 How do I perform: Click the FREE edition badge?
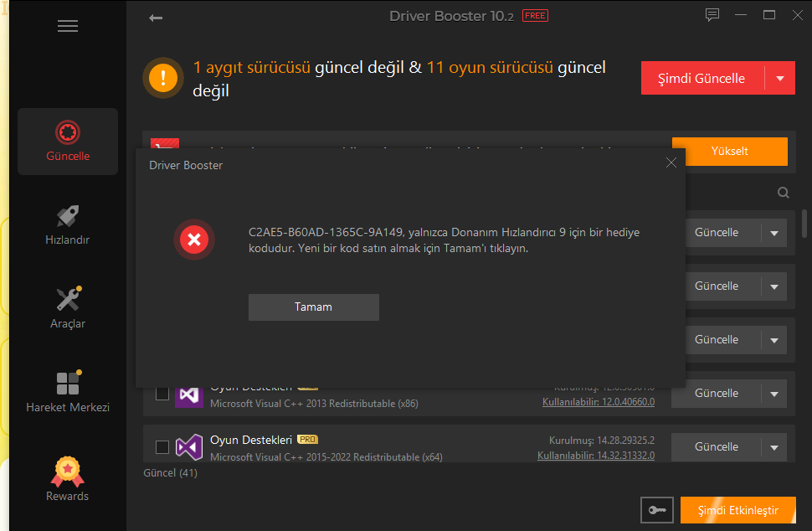535,16
